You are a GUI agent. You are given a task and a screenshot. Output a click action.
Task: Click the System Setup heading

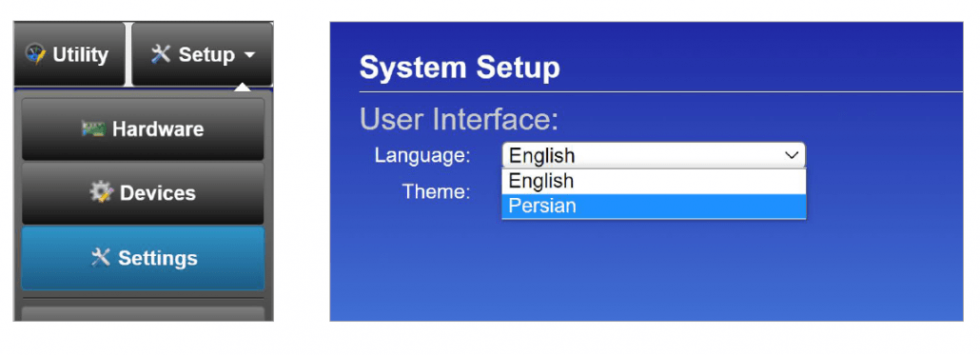[x=460, y=69]
